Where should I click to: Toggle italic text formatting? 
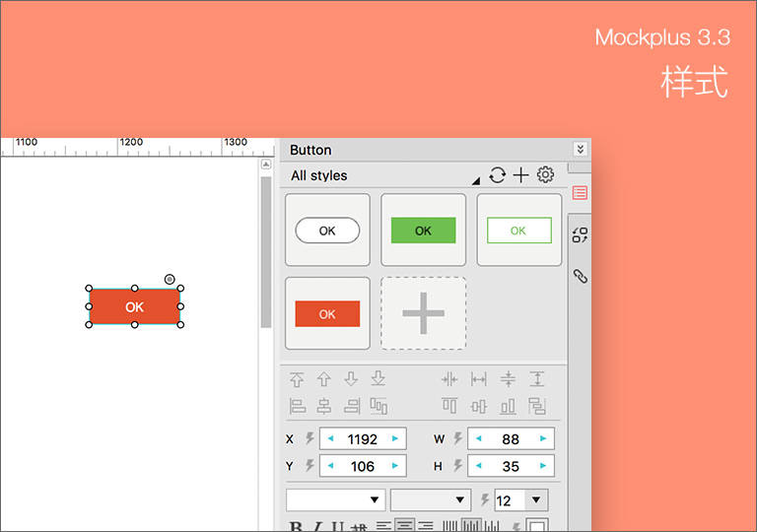click(316, 527)
